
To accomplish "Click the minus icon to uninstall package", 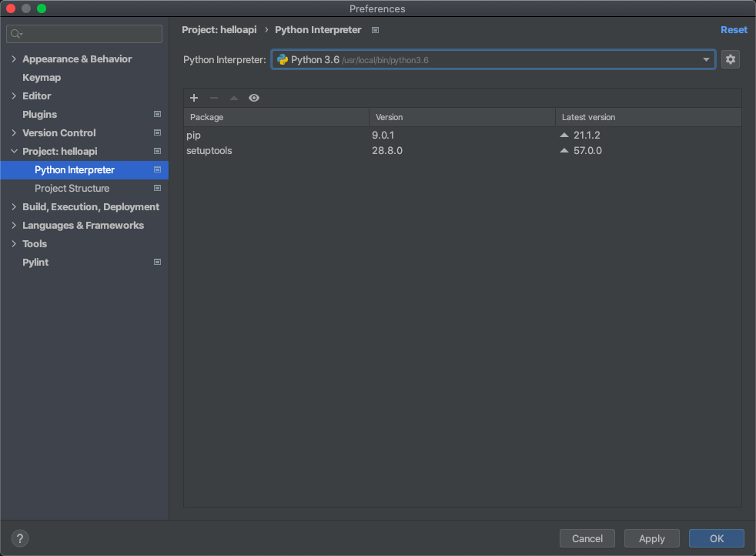I will 214,98.
